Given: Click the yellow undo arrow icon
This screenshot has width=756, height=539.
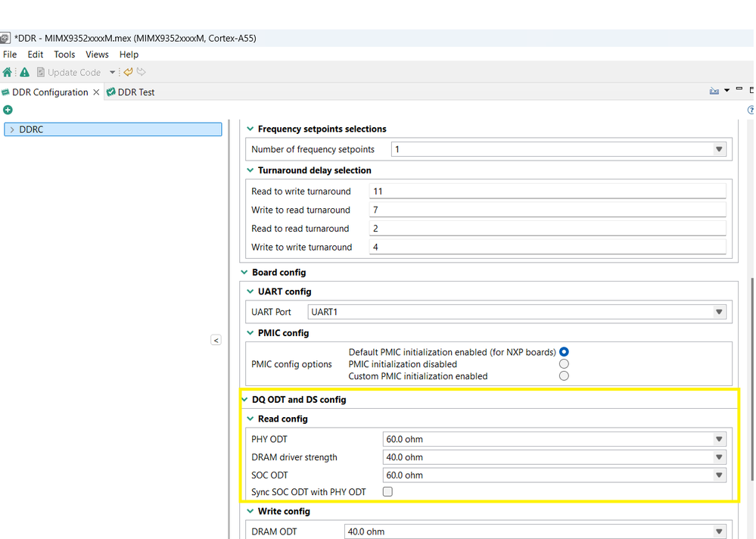Looking at the screenshot, I should (x=128, y=73).
